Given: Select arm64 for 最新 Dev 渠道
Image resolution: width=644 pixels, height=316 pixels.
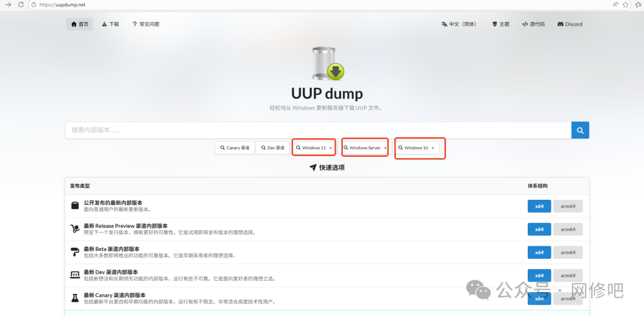Looking at the screenshot, I should (x=568, y=275).
